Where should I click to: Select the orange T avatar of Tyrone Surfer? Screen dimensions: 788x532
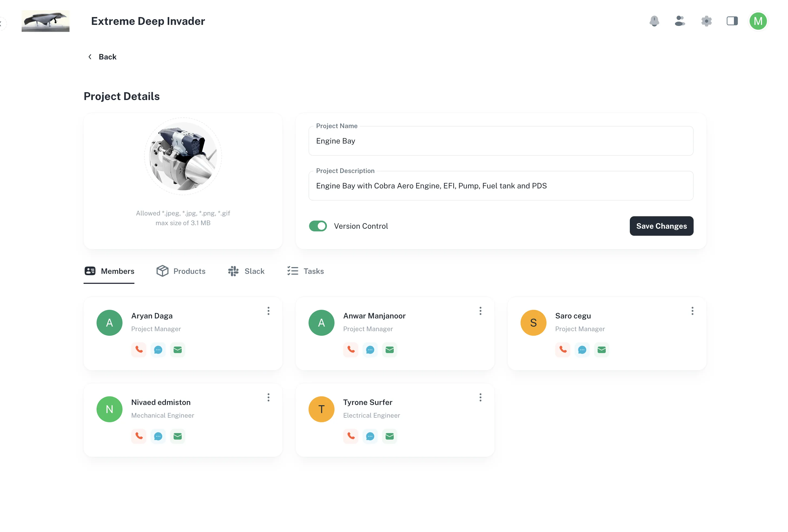click(x=321, y=409)
